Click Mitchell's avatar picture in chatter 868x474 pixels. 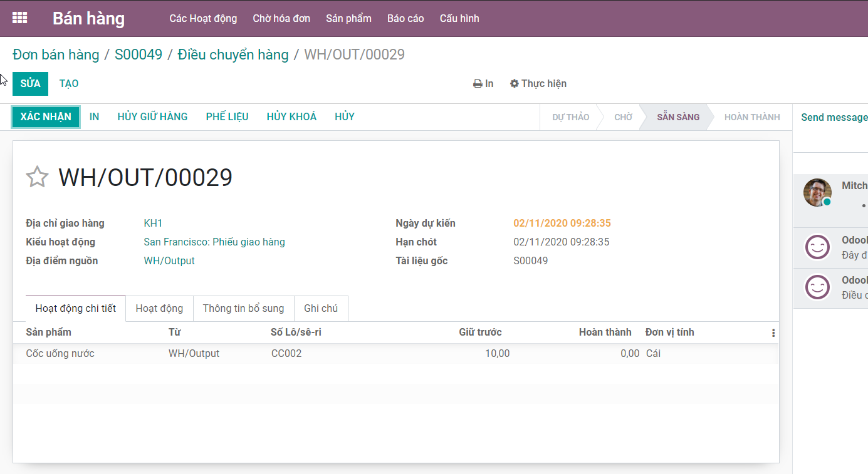tap(817, 193)
